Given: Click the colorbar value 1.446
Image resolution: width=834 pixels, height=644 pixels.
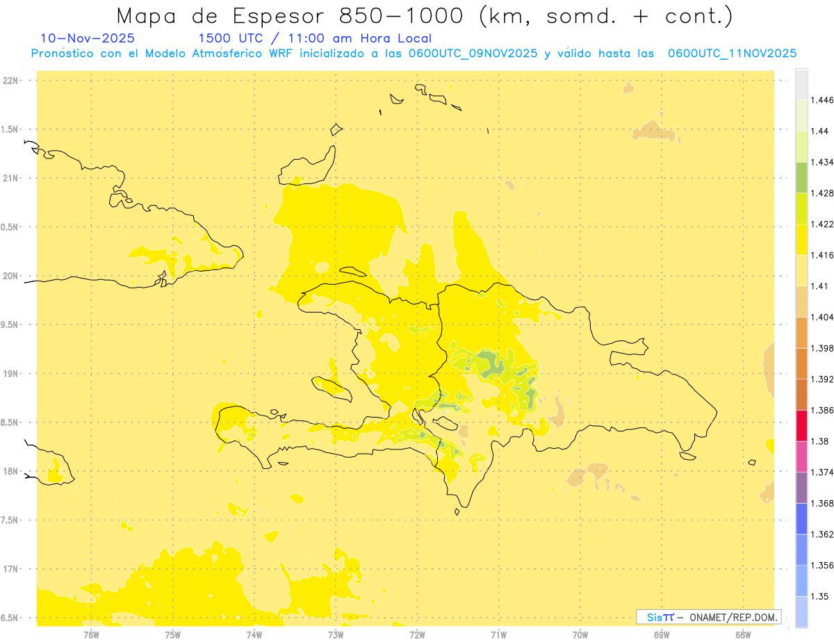Looking at the screenshot, I should (822, 100).
